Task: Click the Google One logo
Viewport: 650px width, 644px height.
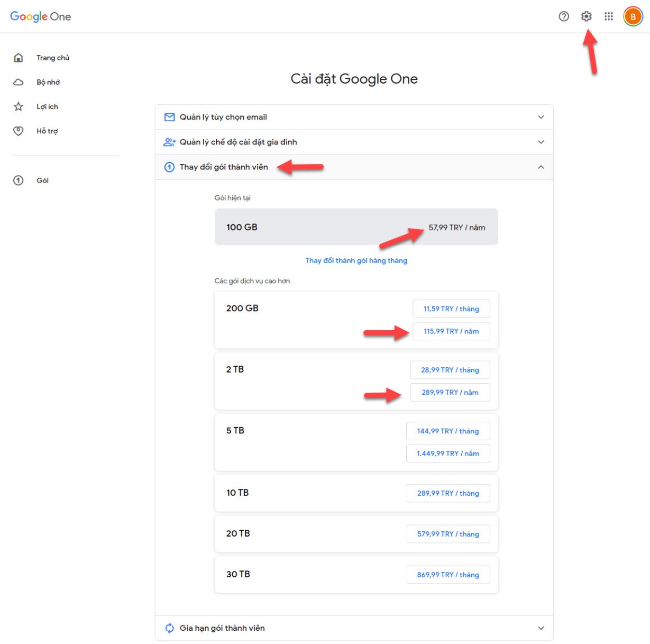Action: point(41,16)
